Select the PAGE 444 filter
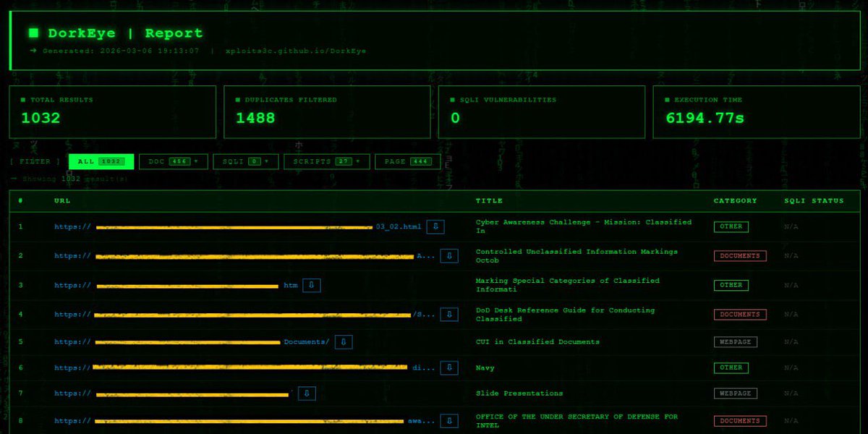Screen dimensions: 868x434 (x=408, y=161)
